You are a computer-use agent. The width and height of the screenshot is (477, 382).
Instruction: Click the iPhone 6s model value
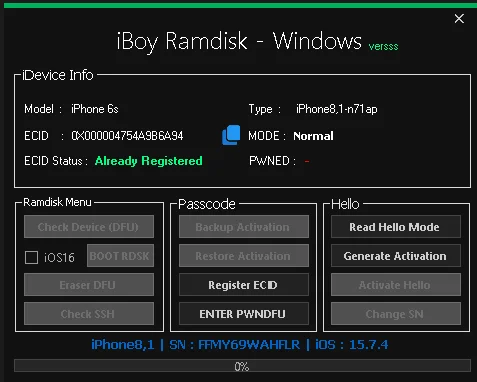pyautogui.click(x=95, y=109)
